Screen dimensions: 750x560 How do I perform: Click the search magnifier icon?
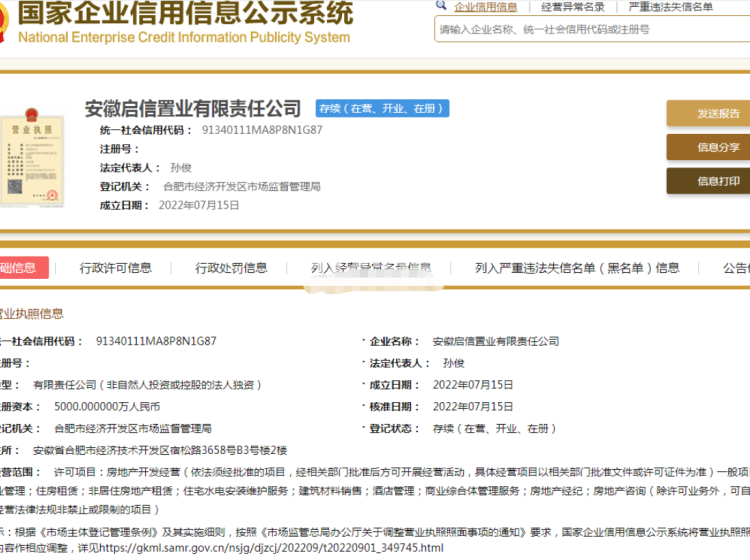coord(441,6)
